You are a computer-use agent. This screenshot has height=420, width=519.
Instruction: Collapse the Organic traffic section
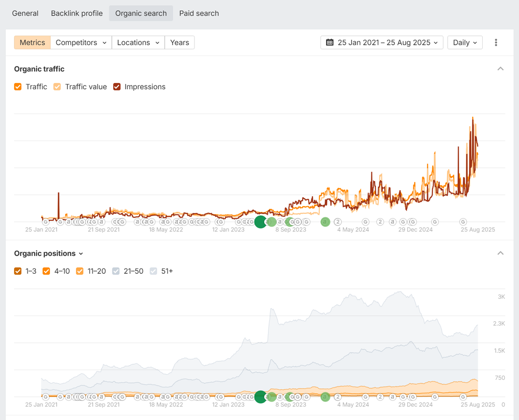(x=501, y=69)
